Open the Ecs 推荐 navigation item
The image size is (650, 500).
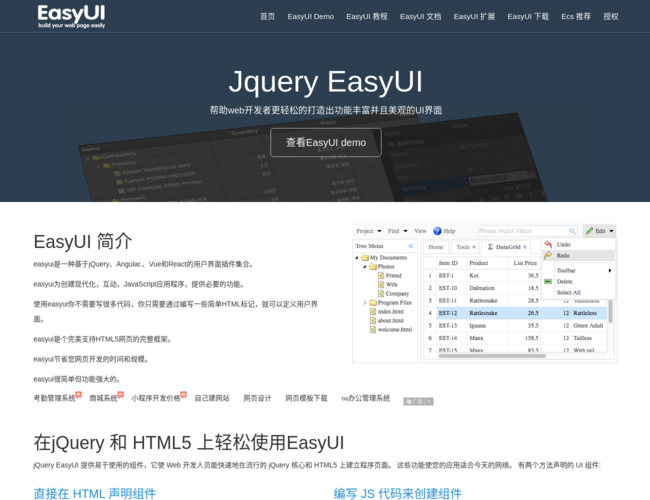pyautogui.click(x=576, y=17)
